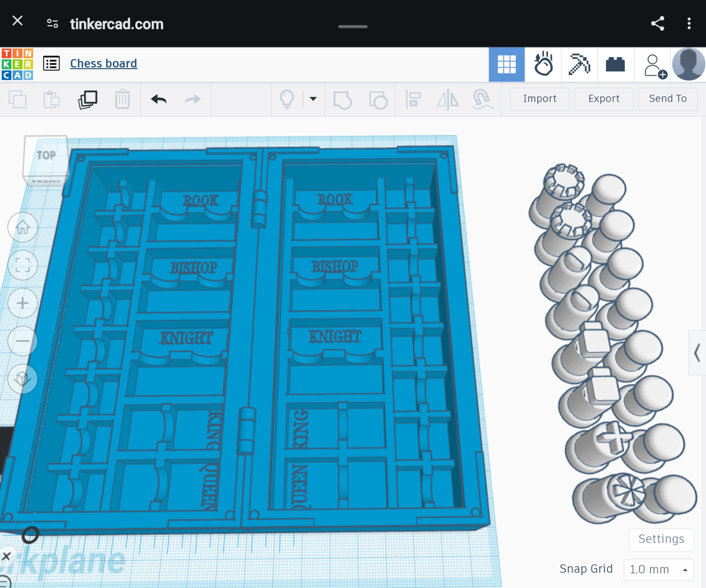This screenshot has width=706, height=588.
Task: Open the Bricks mode icon
Action: (x=615, y=64)
